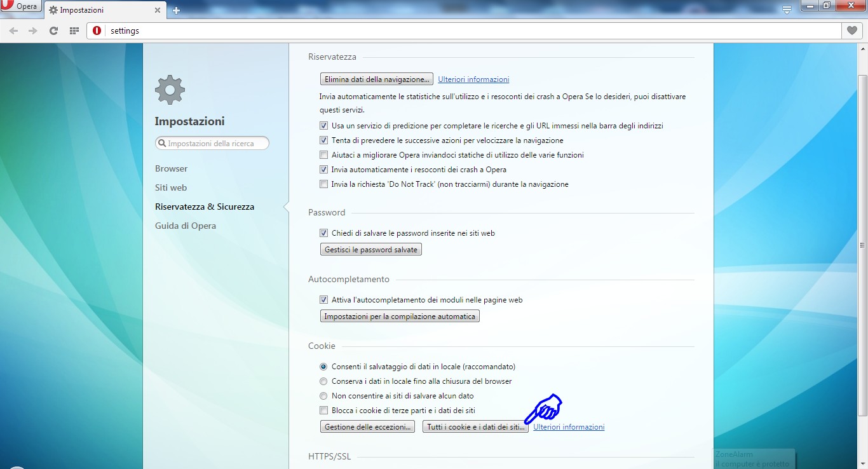The image size is (868, 469).
Task: Open 'Ulteriori informazioni' next to Cookie
Action: tap(568, 426)
